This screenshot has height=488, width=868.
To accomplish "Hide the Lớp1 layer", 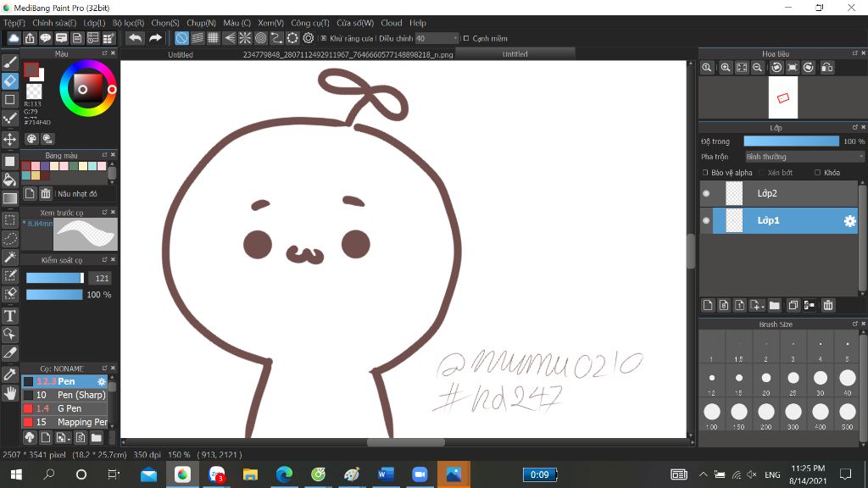I will pos(706,220).
